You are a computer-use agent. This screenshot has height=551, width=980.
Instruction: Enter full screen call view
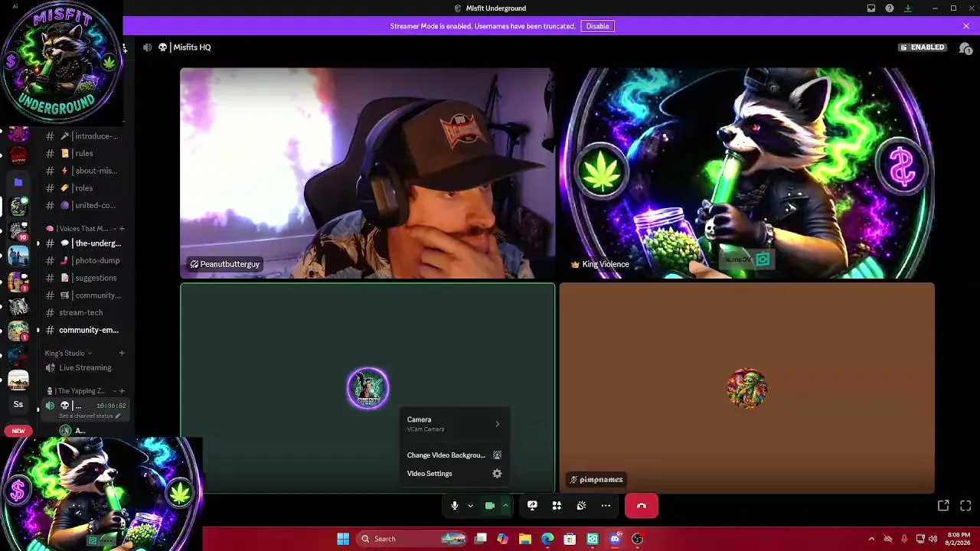[x=965, y=506]
